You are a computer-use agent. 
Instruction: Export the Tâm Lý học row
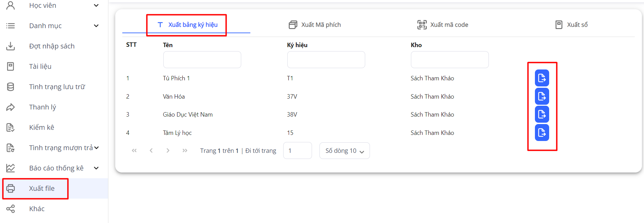(x=542, y=133)
